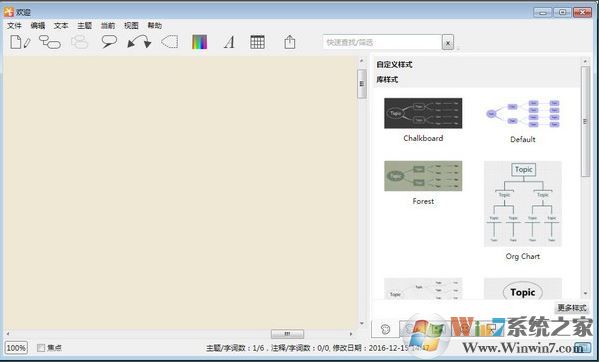Add a callout with the speech bubble icon
The height and width of the screenshot is (362, 600).
[109, 42]
